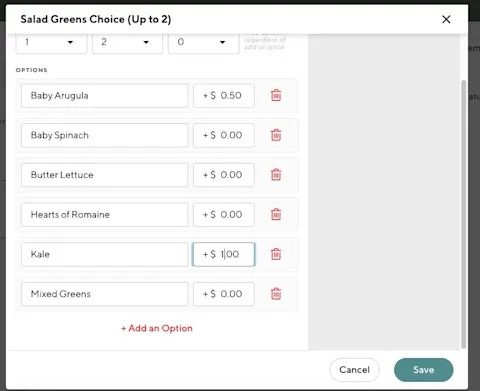The width and height of the screenshot is (480, 391).
Task: Edit the Baby Spinach name field
Action: [x=105, y=135]
